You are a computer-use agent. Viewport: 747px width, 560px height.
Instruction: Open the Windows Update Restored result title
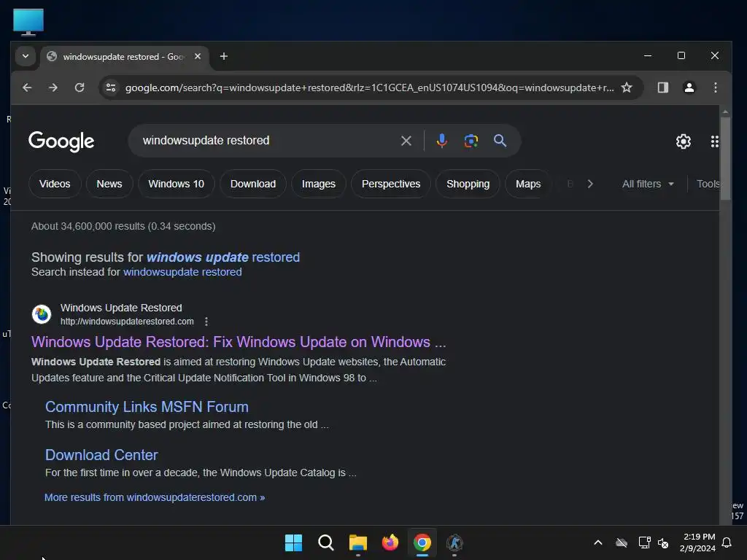point(239,342)
